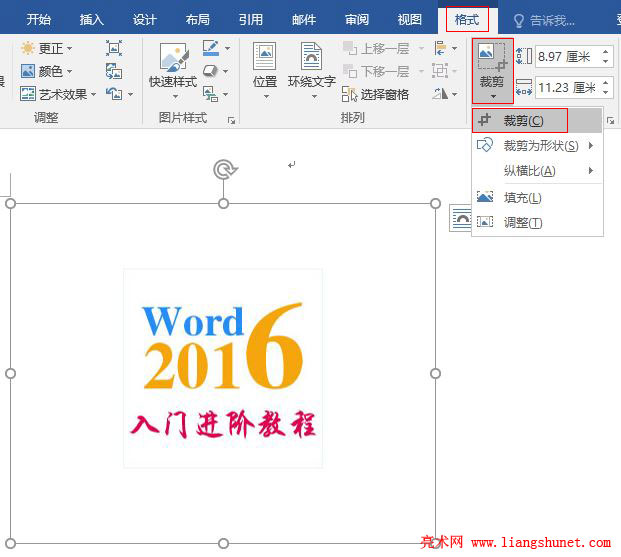Expand the picture layout dropdown arrow

click(225, 94)
